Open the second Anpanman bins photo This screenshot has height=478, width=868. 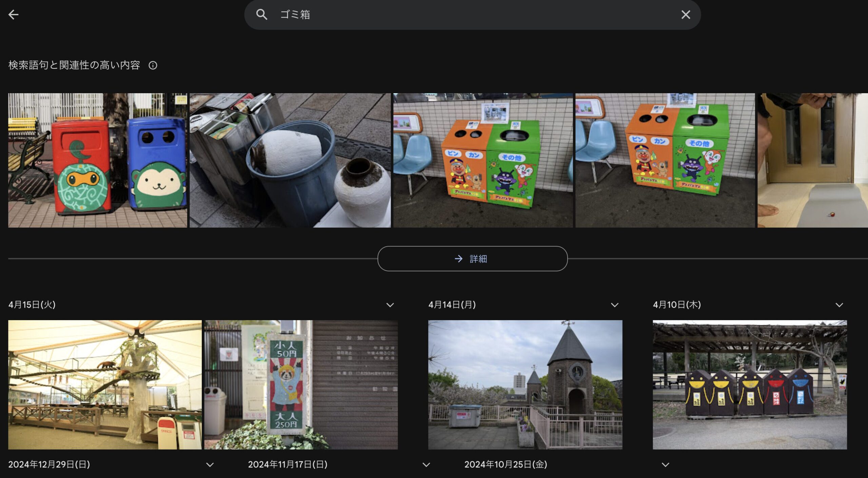665,160
